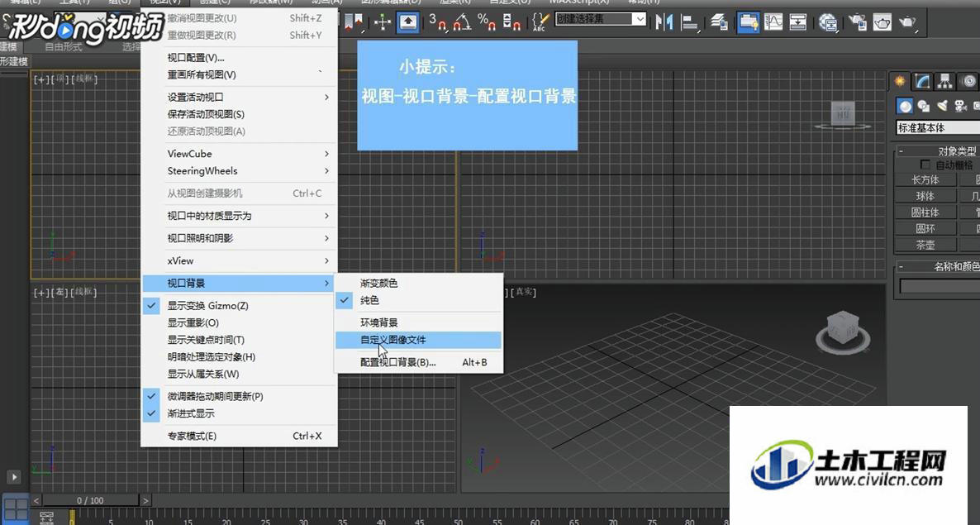Click the 圆柱体 object button
The width and height of the screenshot is (980, 525).
point(925,212)
